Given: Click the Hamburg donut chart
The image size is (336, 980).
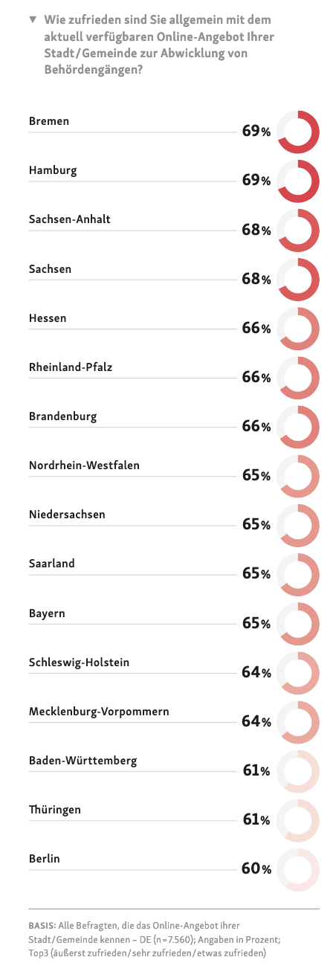Looking at the screenshot, I should pos(298,181).
